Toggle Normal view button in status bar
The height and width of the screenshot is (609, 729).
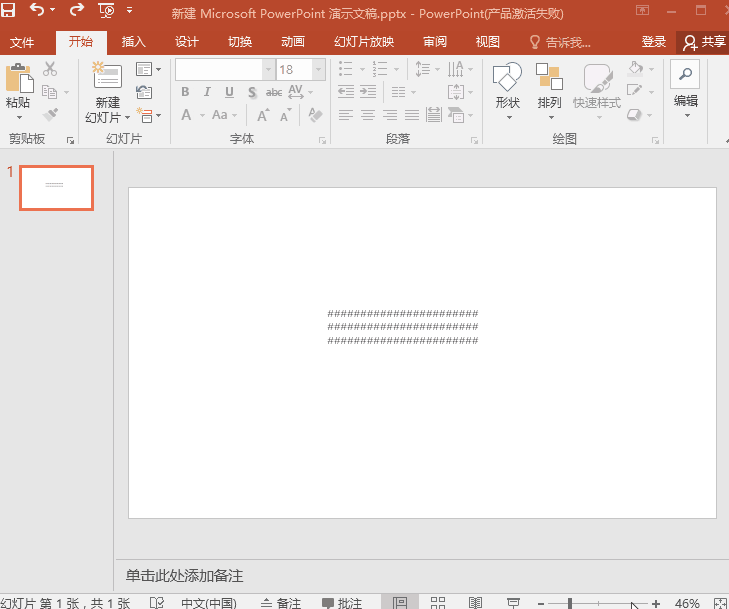[400, 602]
